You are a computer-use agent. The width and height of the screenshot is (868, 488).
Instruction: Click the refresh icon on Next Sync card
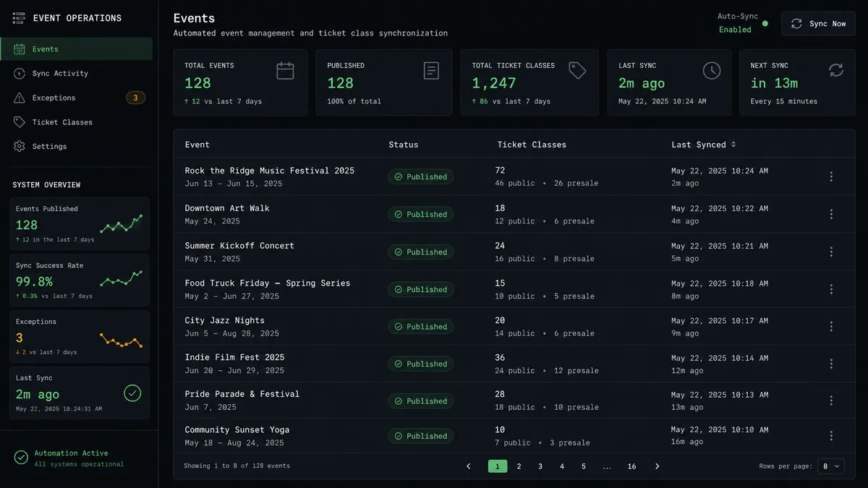836,70
